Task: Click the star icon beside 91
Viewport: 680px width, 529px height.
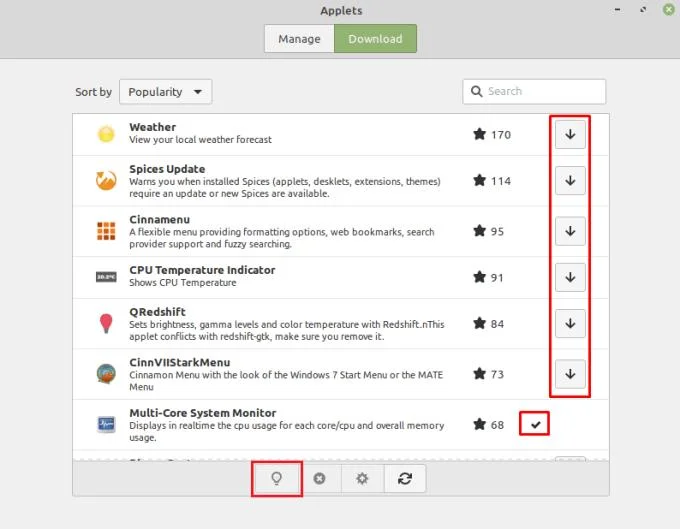Action: 479,277
